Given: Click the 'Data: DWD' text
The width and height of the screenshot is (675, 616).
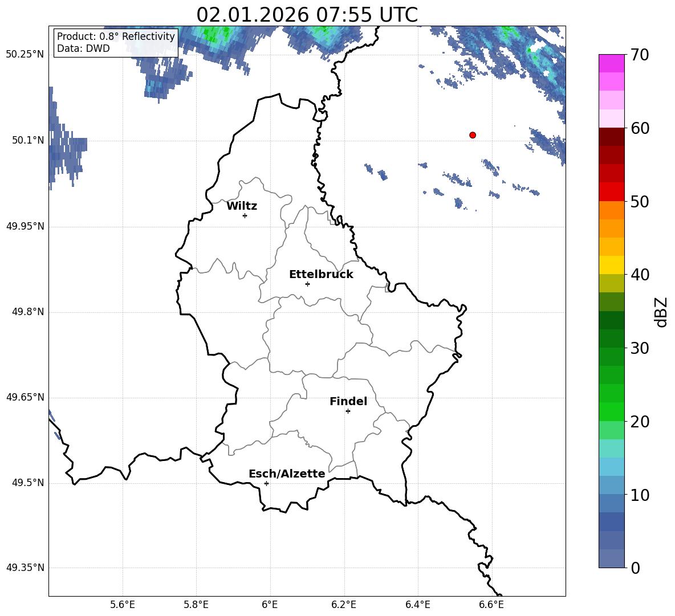Looking at the screenshot, I should pos(83,48).
